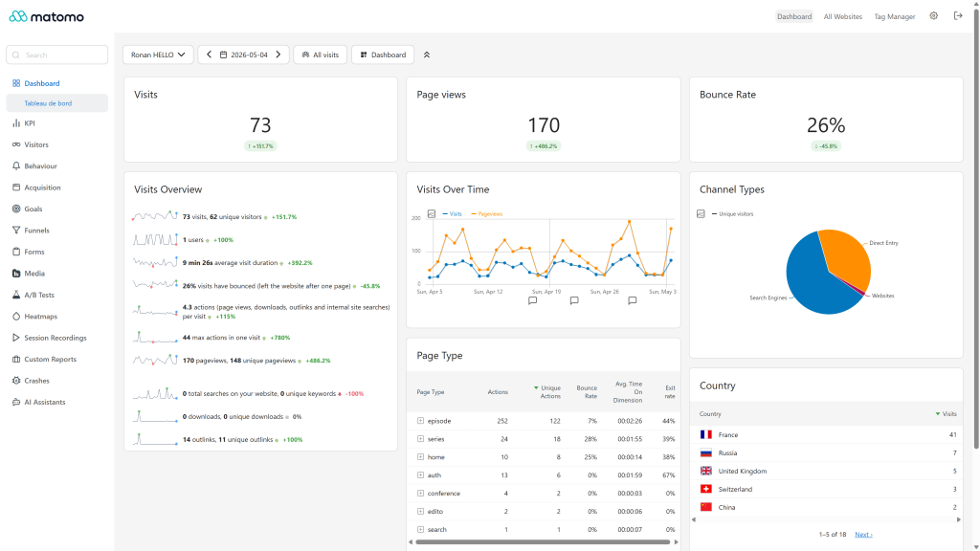Open the All Websites top menu
980x551 pixels.
[842, 17]
